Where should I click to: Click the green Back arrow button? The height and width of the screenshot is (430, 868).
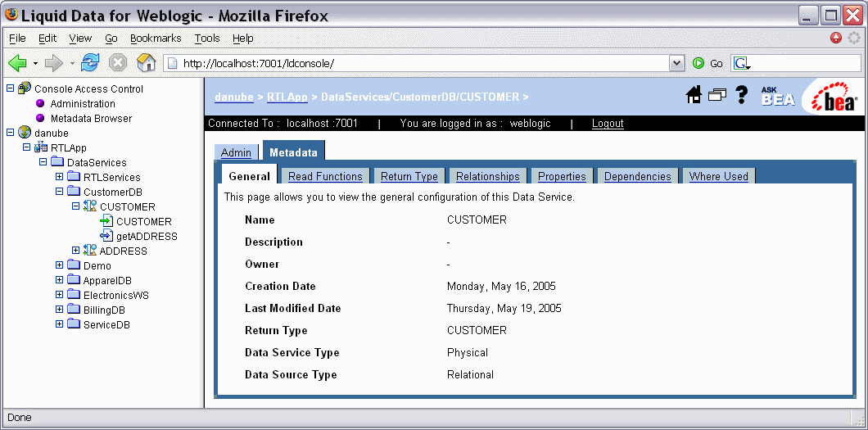[x=17, y=63]
